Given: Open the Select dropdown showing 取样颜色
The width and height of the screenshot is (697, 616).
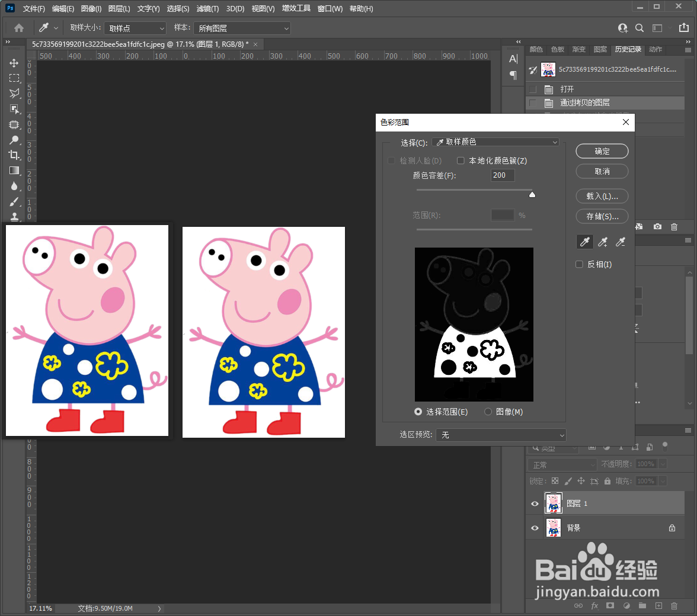Looking at the screenshot, I should coord(495,142).
